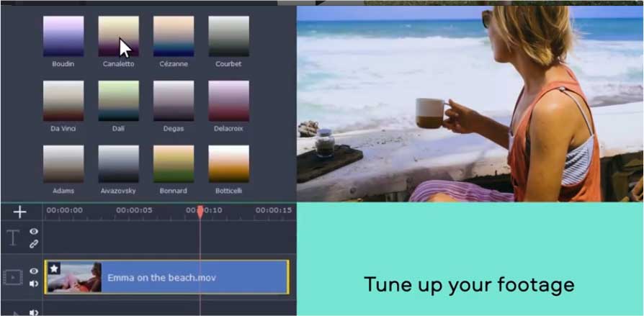Viewport: 644px width, 316px height.
Task: Apply the Boudin filter swatch
Action: (x=63, y=36)
